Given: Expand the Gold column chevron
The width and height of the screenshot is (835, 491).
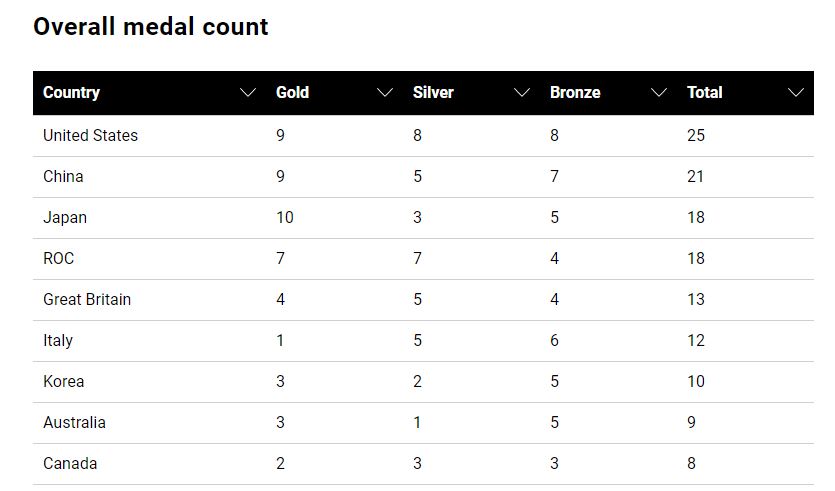Looking at the screenshot, I should point(385,93).
